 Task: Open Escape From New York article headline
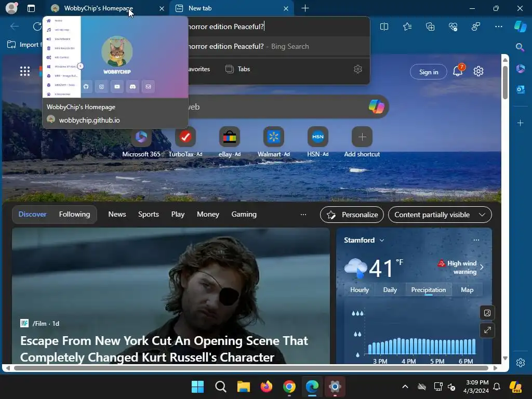click(164, 349)
